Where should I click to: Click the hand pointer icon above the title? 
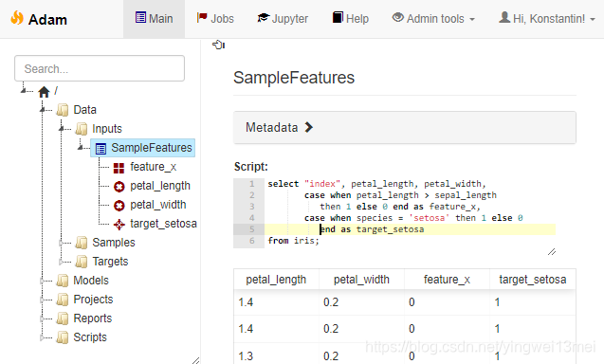(x=218, y=45)
